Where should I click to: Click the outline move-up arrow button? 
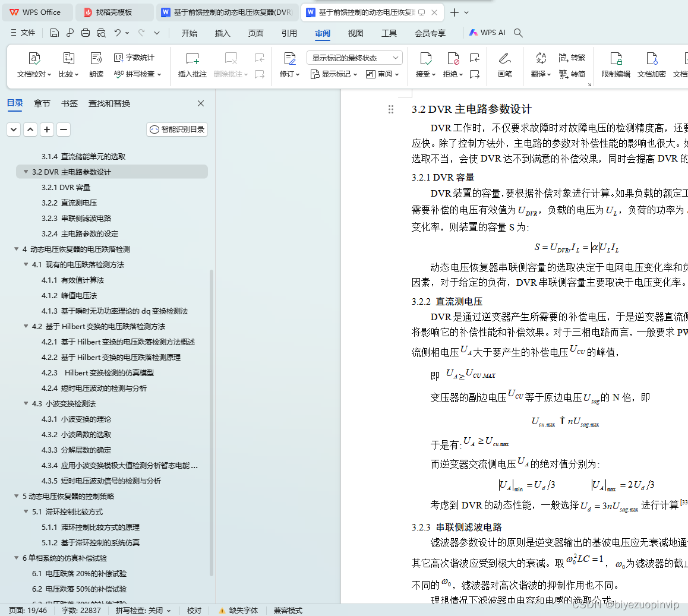tap(30, 129)
